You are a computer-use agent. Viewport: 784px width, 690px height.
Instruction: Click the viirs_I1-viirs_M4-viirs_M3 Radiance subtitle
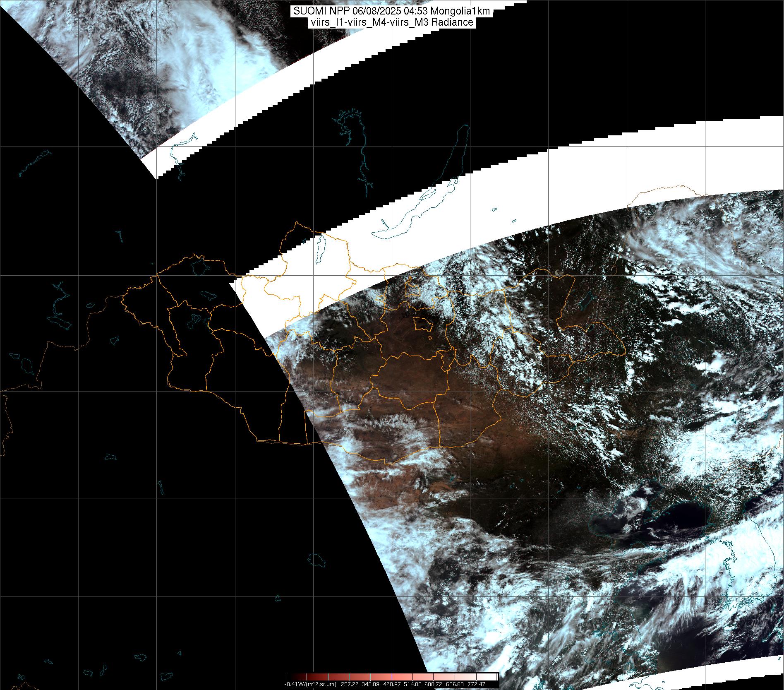point(391,22)
